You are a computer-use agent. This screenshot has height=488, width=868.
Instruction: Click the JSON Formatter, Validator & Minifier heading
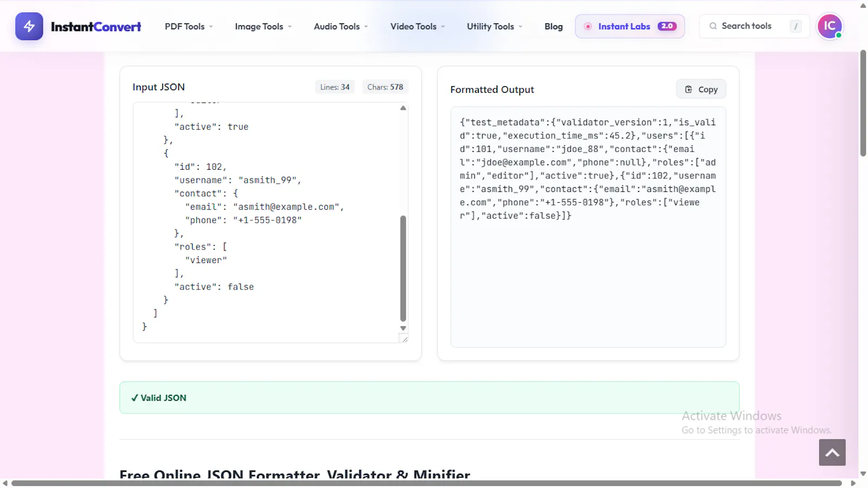[295, 474]
